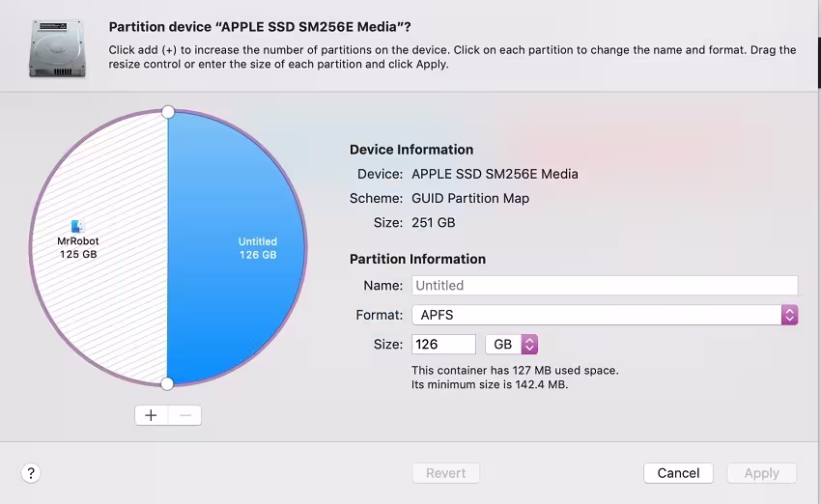Click the Revert button
821x504 pixels.
coord(445,473)
